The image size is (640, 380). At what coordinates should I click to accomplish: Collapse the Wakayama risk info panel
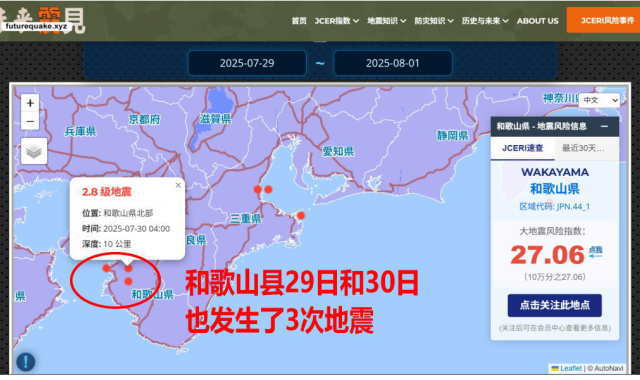pyautogui.click(x=604, y=127)
